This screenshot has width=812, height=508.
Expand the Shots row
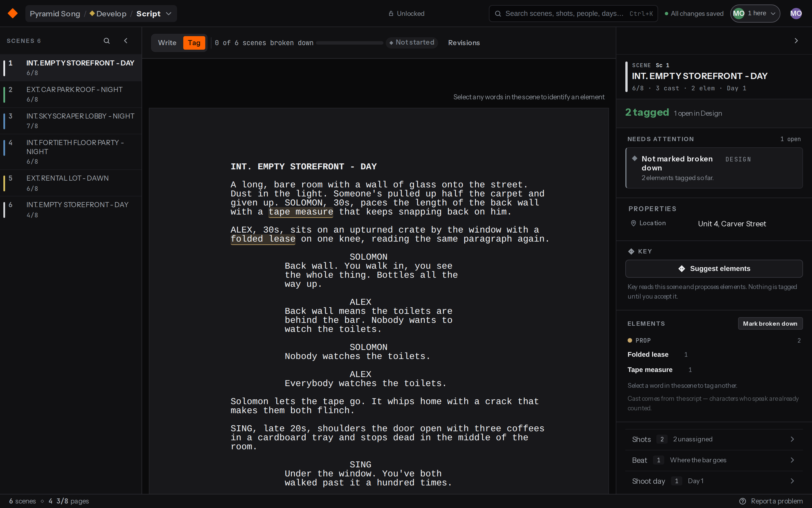tap(714, 439)
